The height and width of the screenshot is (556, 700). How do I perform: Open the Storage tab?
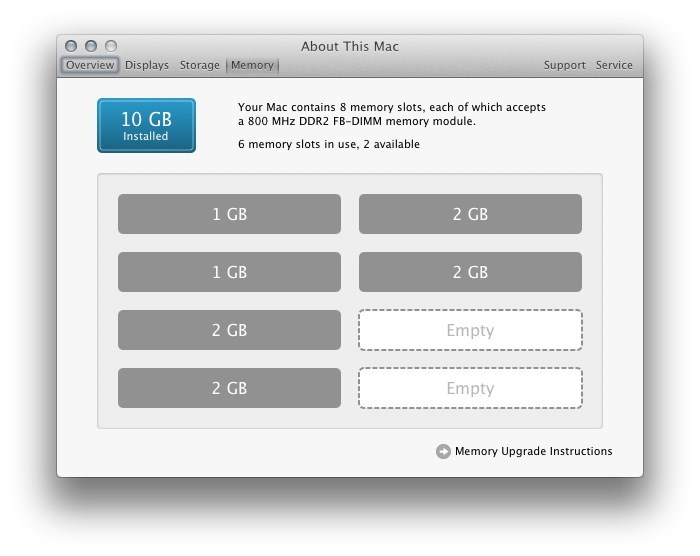[200, 65]
